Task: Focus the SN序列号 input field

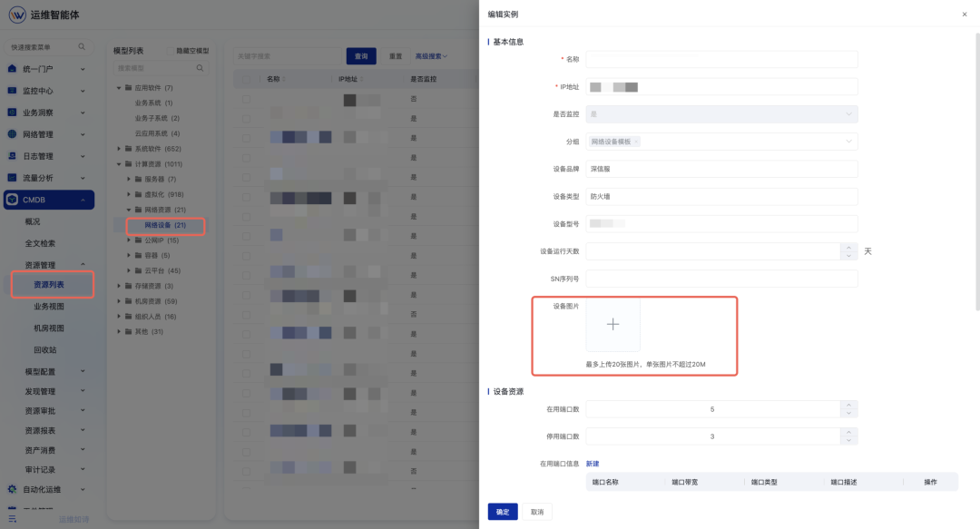Action: click(x=722, y=279)
